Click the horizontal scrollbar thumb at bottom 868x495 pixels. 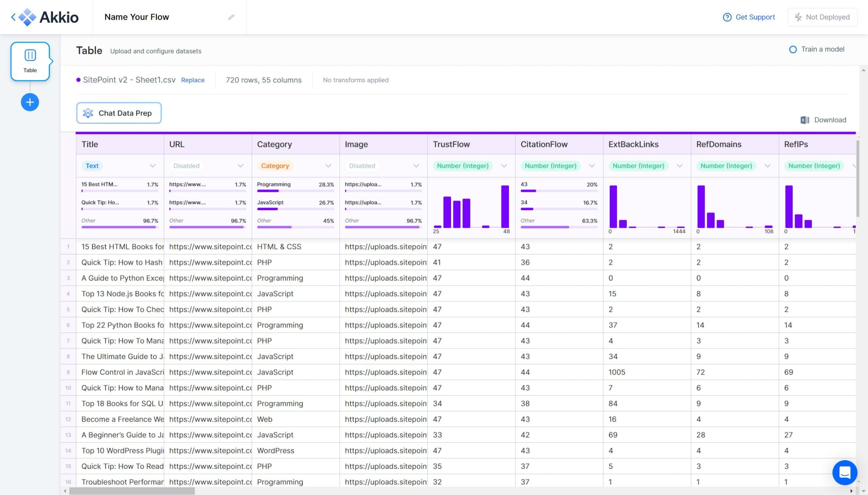[x=131, y=491]
